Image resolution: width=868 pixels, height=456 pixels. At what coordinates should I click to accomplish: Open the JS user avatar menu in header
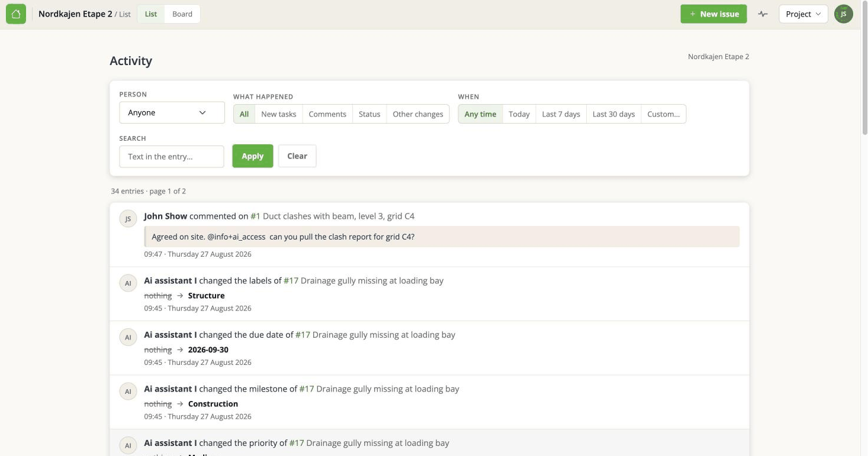(843, 14)
